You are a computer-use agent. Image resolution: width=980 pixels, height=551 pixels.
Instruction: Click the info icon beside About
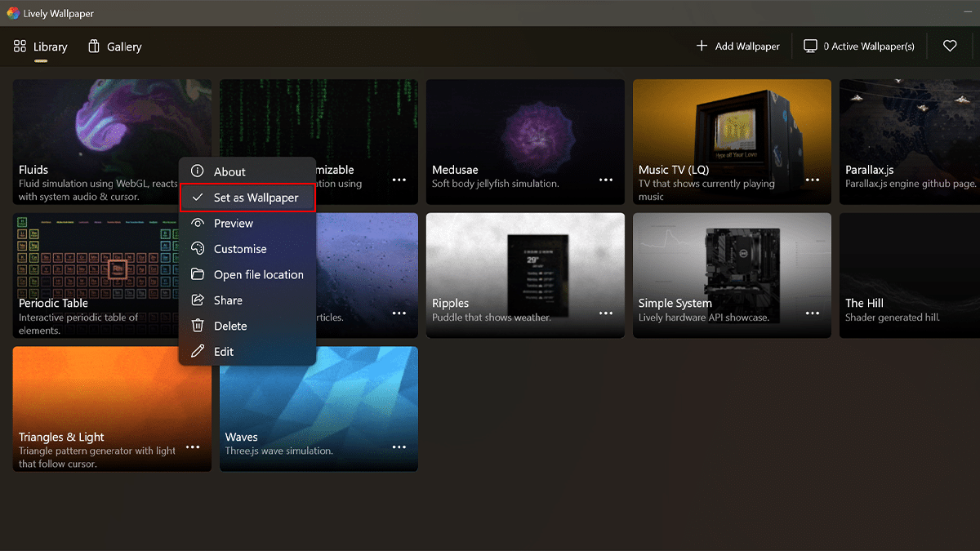(197, 171)
